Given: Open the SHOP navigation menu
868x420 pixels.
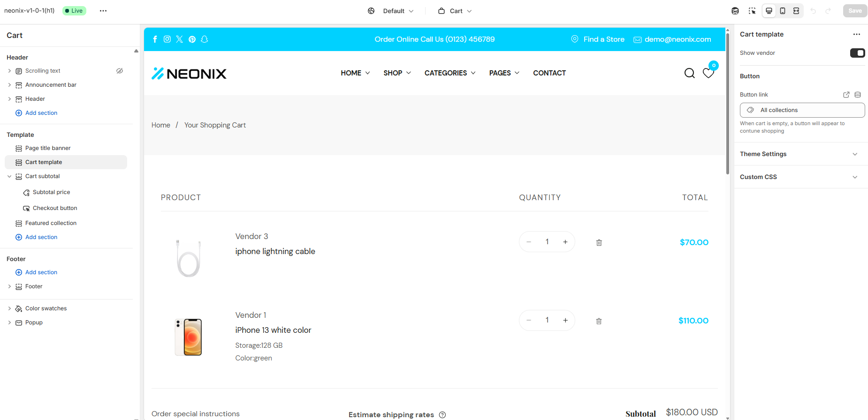Looking at the screenshot, I should [397, 73].
